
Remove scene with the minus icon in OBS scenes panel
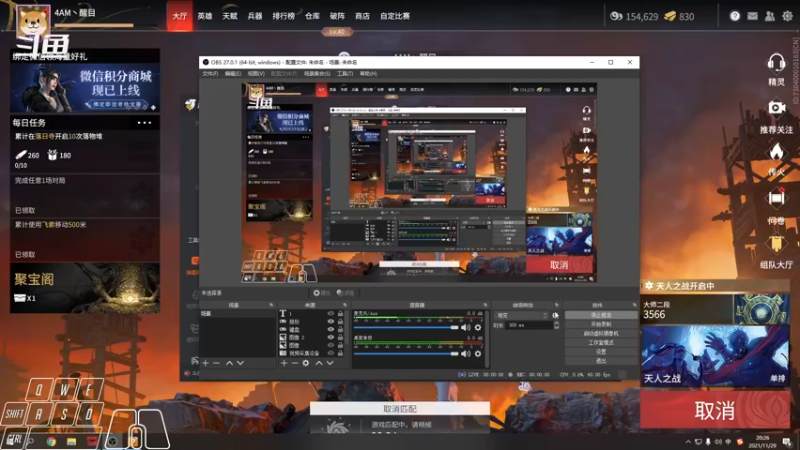[216, 363]
